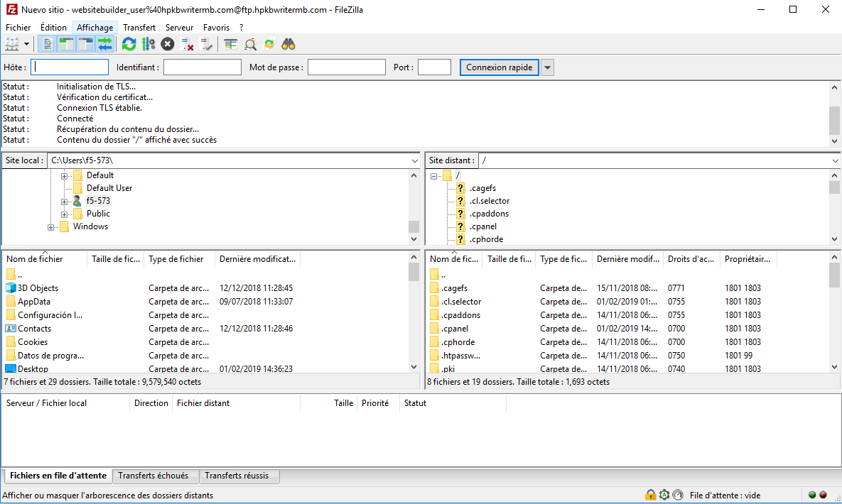The height and width of the screenshot is (504, 842).
Task: Expand the Windows folder node
Action: (x=50, y=228)
